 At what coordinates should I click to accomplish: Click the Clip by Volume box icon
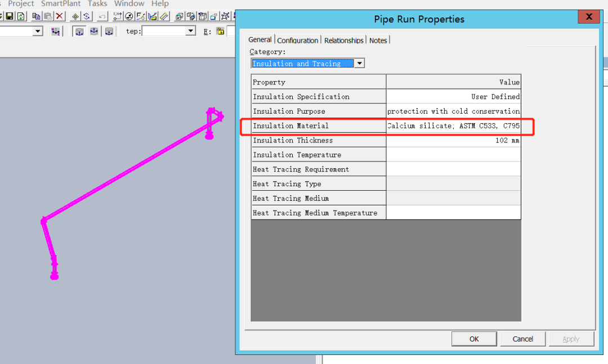click(203, 16)
